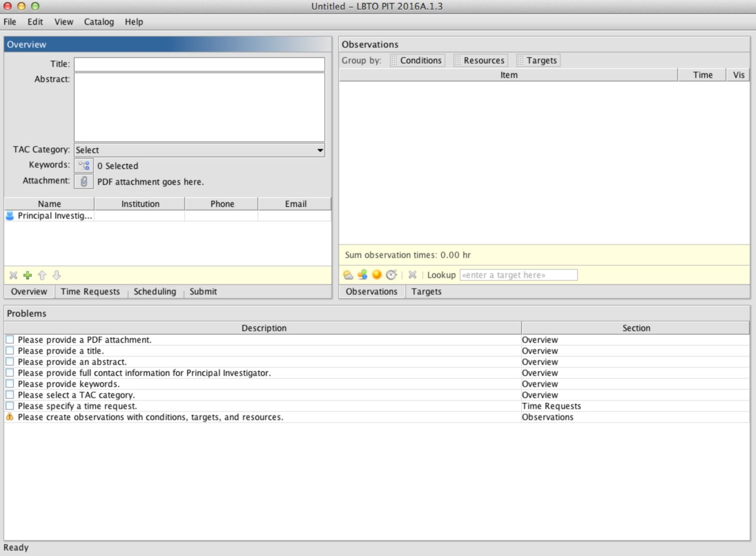Screen dimensions: 756x556
Task: Click the Item column header in Observations
Action: [509, 75]
